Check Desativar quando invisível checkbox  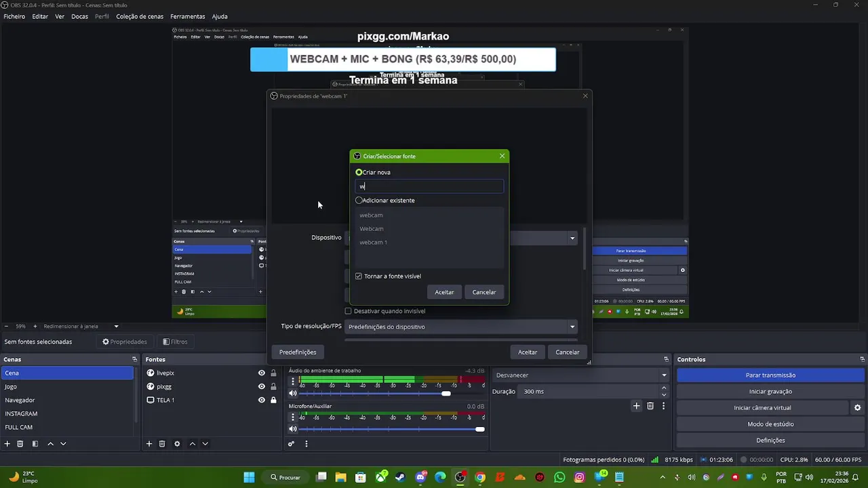[x=348, y=311]
